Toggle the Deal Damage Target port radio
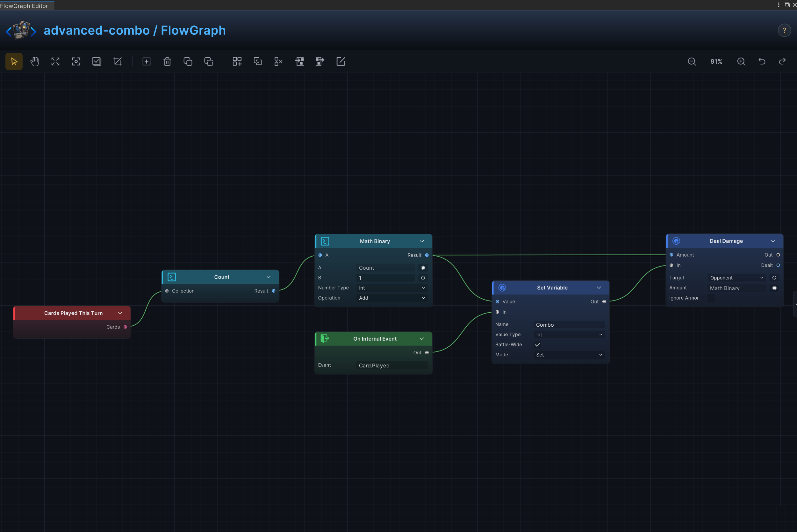Image resolution: width=797 pixels, height=532 pixels. point(774,278)
